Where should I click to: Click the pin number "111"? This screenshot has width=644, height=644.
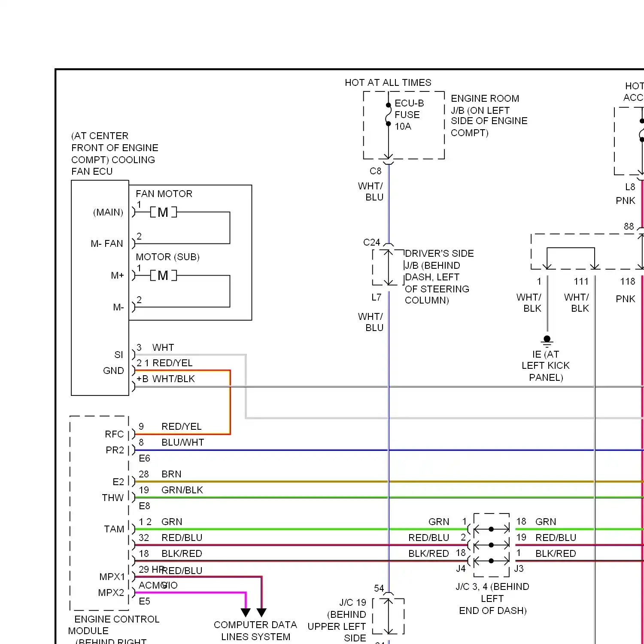coord(581,281)
